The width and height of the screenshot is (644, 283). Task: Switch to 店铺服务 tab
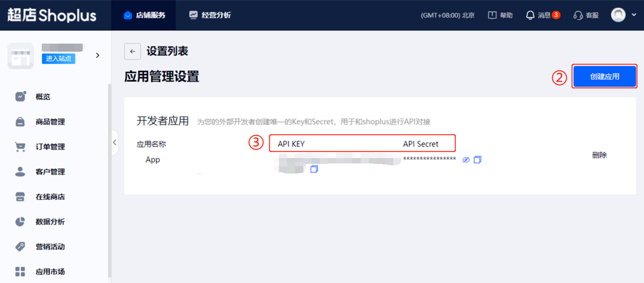tap(144, 15)
